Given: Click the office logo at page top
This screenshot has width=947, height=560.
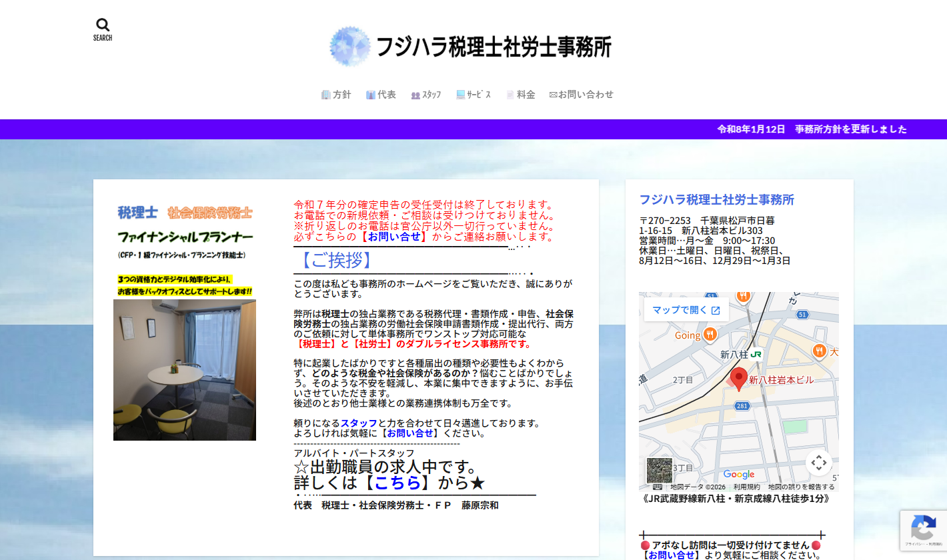Looking at the screenshot, I should [349, 47].
